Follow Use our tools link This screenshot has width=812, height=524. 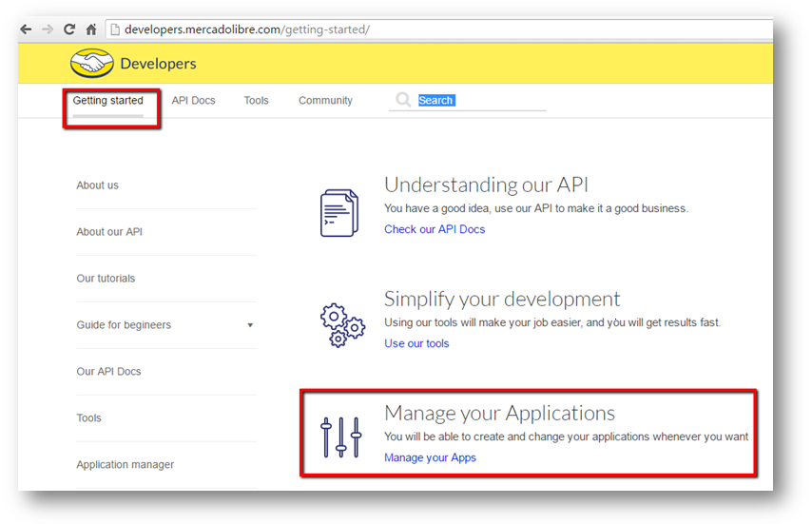[x=416, y=343]
